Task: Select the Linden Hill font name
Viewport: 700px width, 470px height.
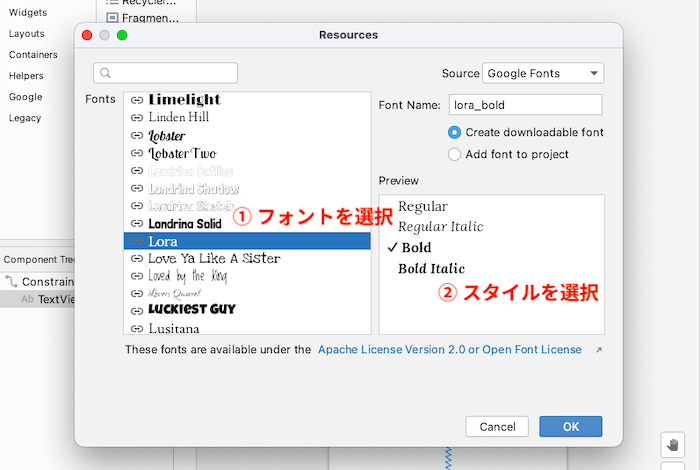Action: pyautogui.click(x=179, y=117)
